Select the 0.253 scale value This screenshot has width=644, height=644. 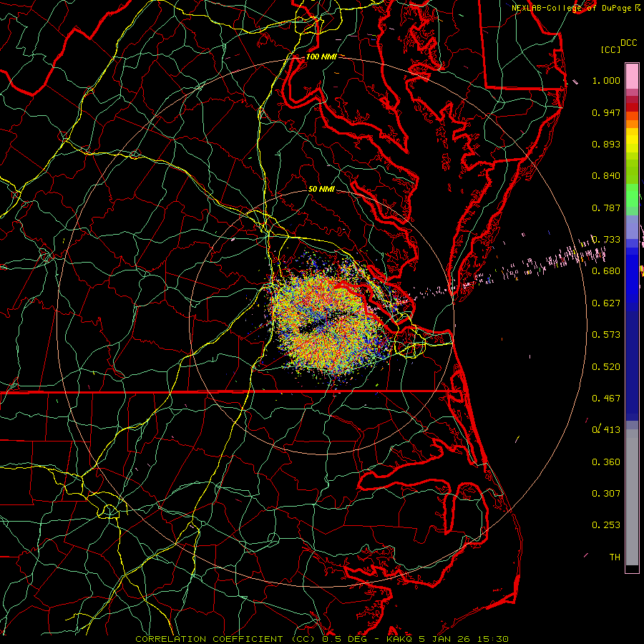(x=606, y=525)
